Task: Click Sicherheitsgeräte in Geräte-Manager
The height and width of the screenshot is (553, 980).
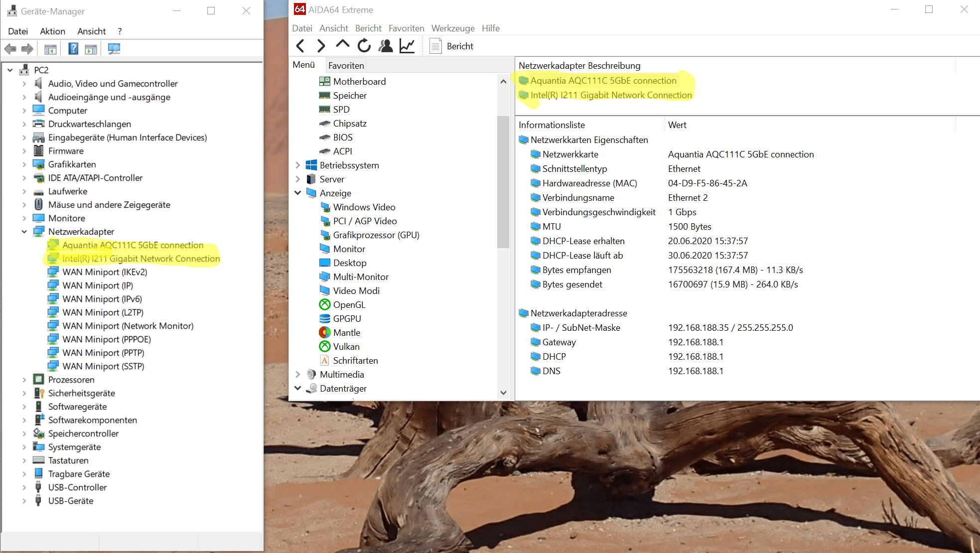Action: coord(81,393)
